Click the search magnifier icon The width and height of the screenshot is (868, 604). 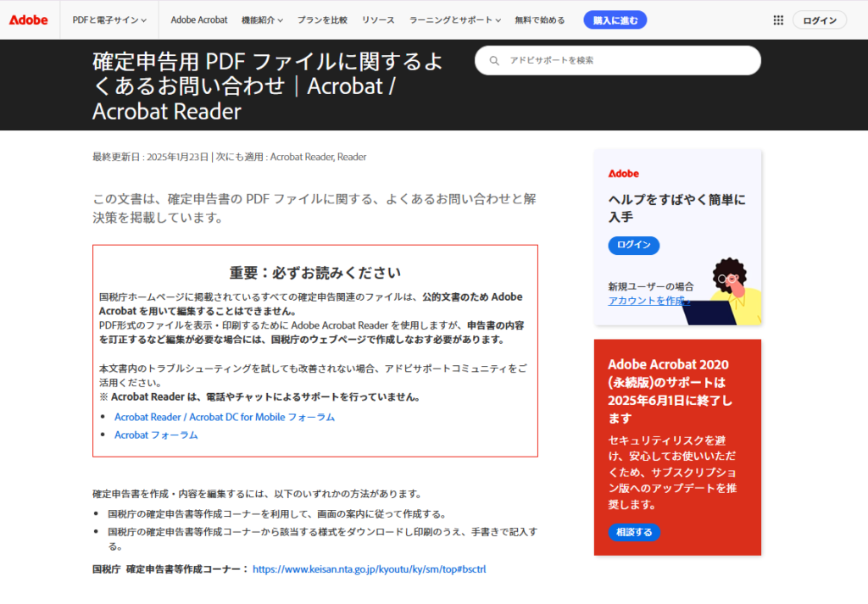coord(493,60)
